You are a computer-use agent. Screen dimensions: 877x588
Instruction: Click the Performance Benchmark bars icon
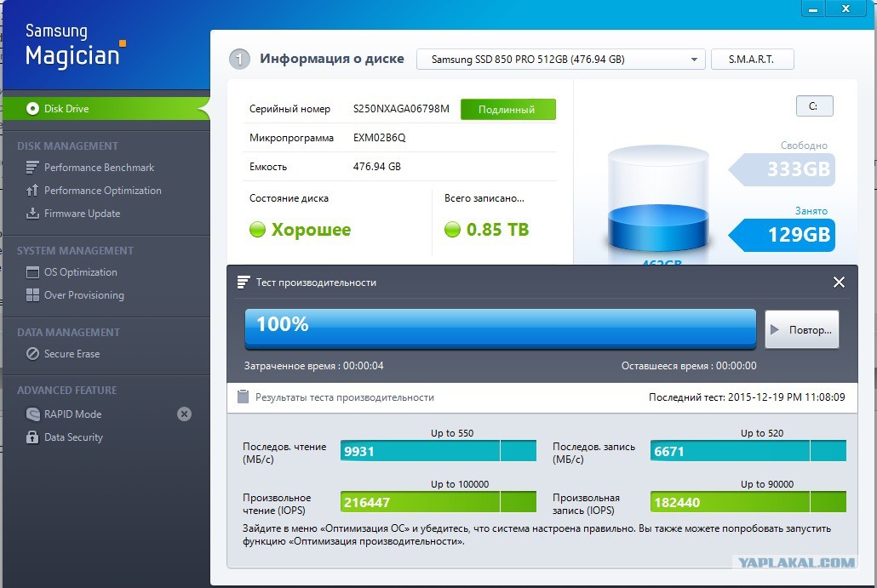click(32, 167)
